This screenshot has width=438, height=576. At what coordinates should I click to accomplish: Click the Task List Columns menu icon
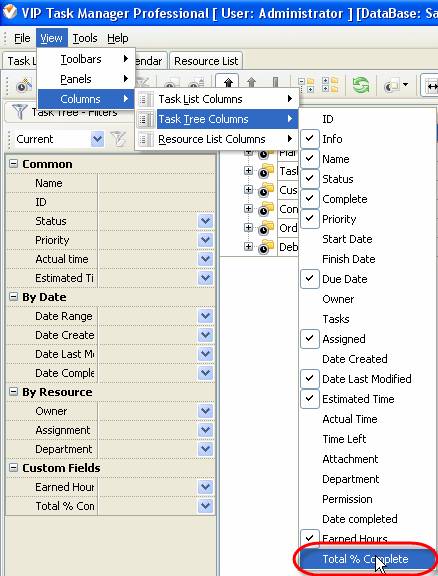[x=146, y=99]
